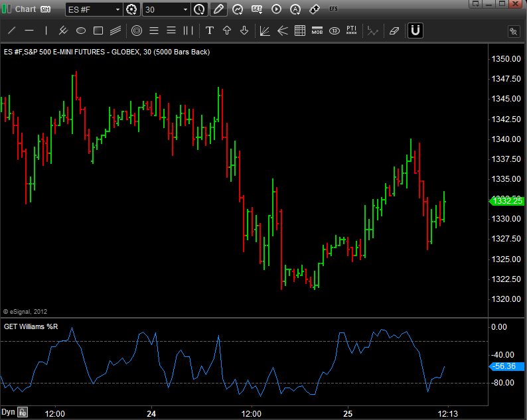The height and width of the screenshot is (420, 527).
Task: Select the ellipse drawing tool
Action: tap(81, 31)
